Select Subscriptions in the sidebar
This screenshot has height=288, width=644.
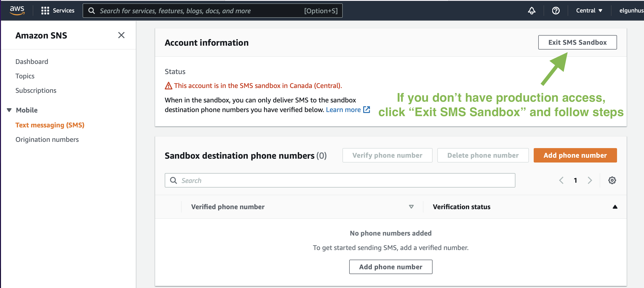pos(36,90)
